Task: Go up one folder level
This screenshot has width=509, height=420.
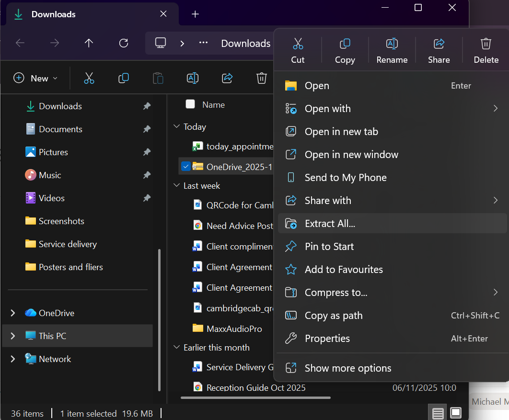Action: point(89,43)
